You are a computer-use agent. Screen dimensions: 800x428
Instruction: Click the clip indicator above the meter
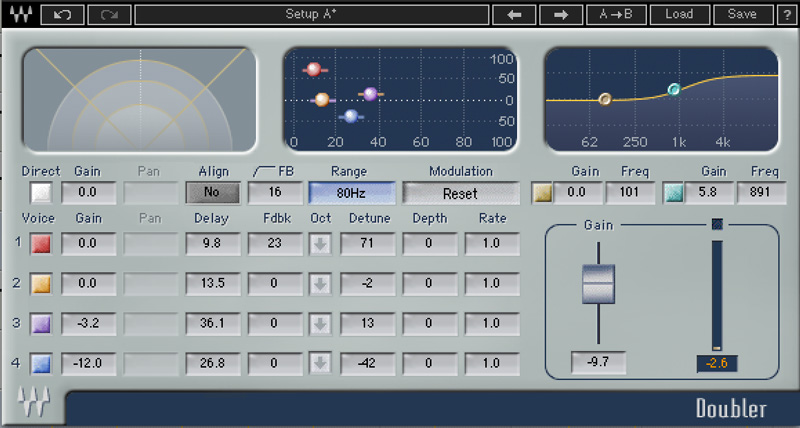(x=717, y=224)
